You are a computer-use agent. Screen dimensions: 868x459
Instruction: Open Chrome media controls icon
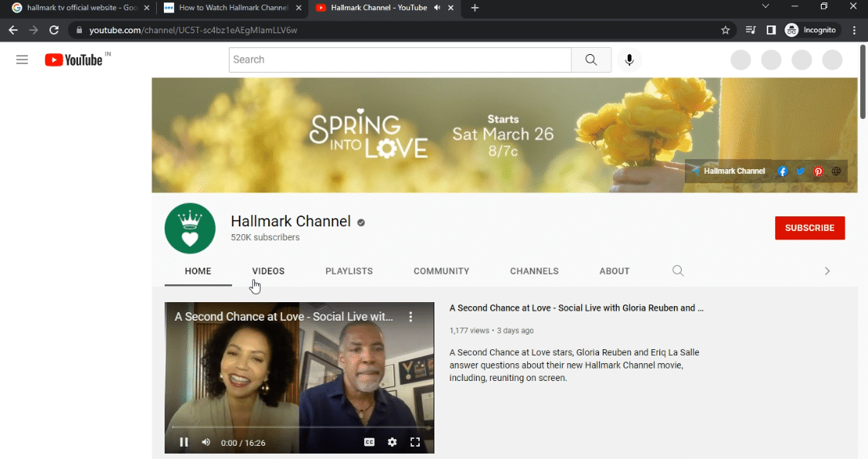coord(751,30)
